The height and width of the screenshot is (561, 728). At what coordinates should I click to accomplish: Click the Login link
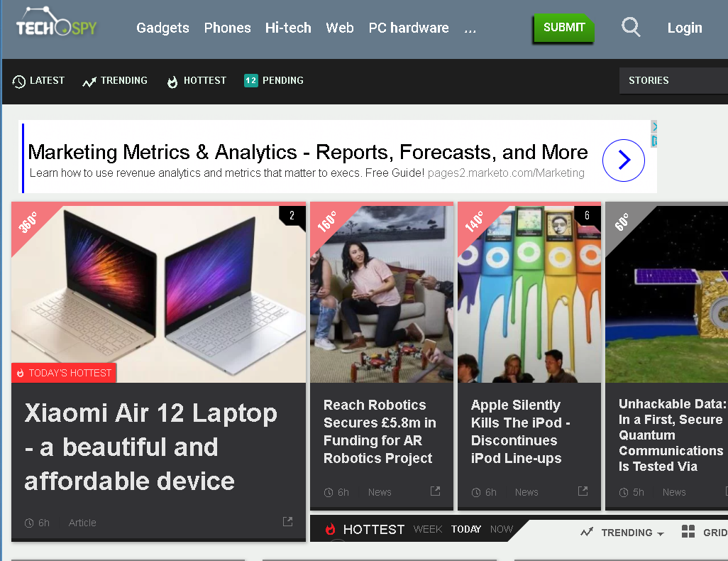point(684,28)
